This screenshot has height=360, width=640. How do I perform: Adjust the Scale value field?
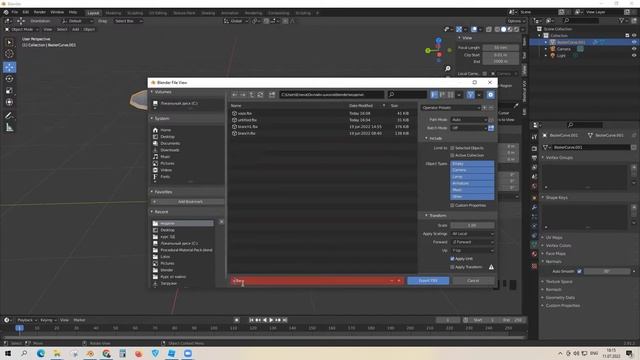click(x=472, y=225)
